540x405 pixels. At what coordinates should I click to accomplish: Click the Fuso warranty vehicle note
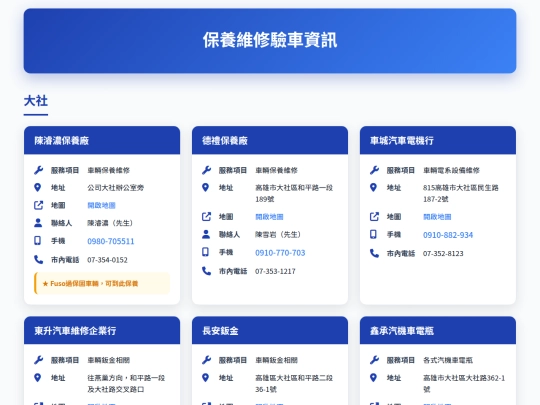[x=102, y=283]
